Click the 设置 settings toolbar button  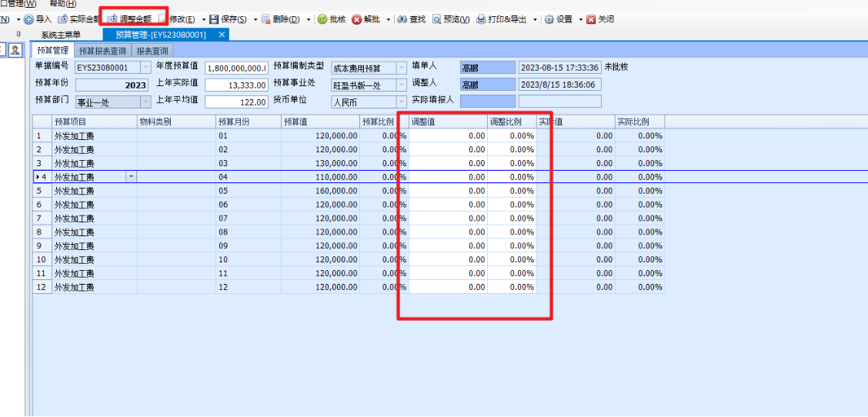[559, 19]
